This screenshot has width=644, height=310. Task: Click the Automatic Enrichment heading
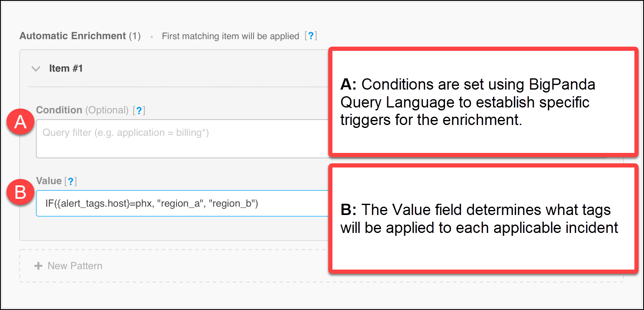coord(73,36)
